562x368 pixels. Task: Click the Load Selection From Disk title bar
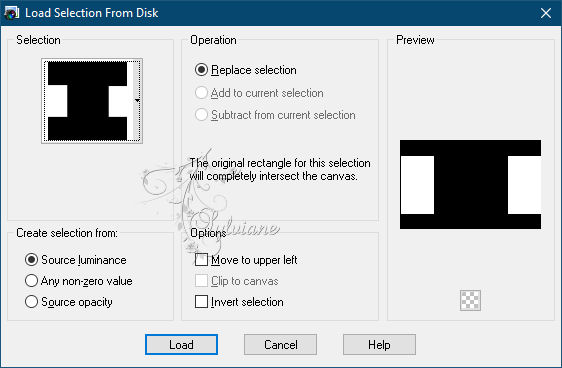tap(281, 13)
